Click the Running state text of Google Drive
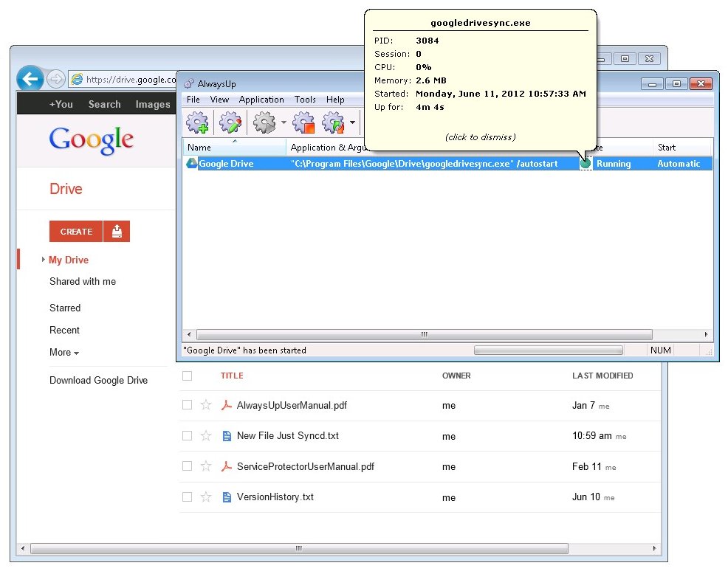Image resolution: width=728 pixels, height=574 pixels. click(614, 163)
